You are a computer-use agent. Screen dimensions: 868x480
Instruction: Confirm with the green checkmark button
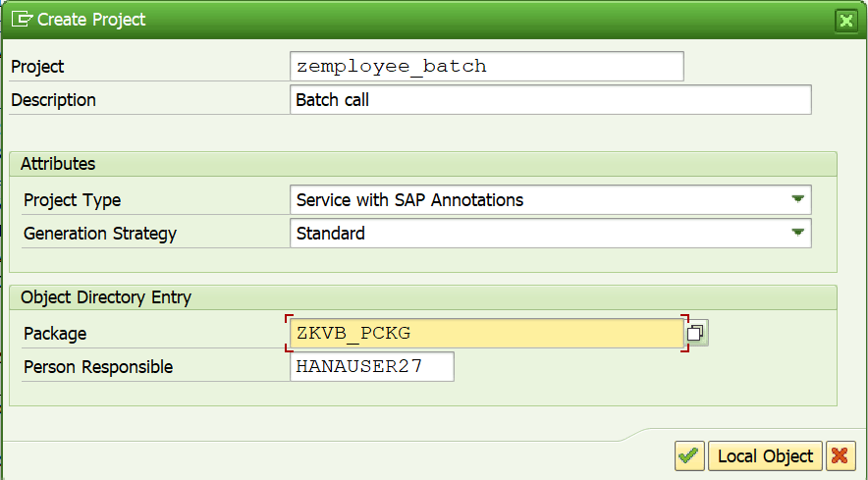(689, 455)
